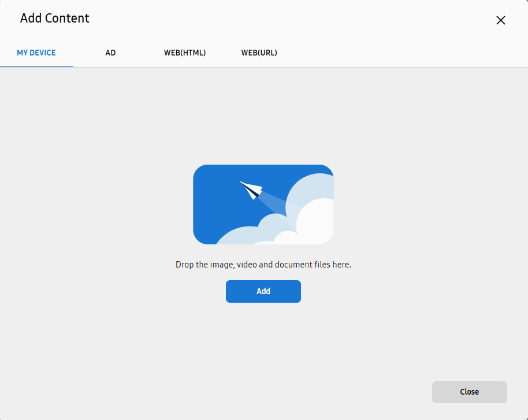Click the 'Drop the image, video and document files here.' text
The height and width of the screenshot is (420, 528).
[x=263, y=265]
